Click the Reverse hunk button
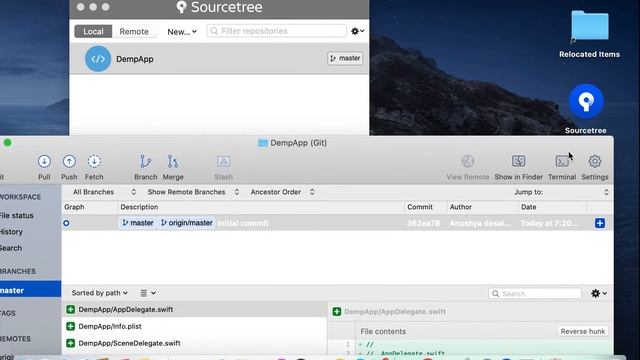Image resolution: width=640 pixels, height=360 pixels. pos(582,331)
